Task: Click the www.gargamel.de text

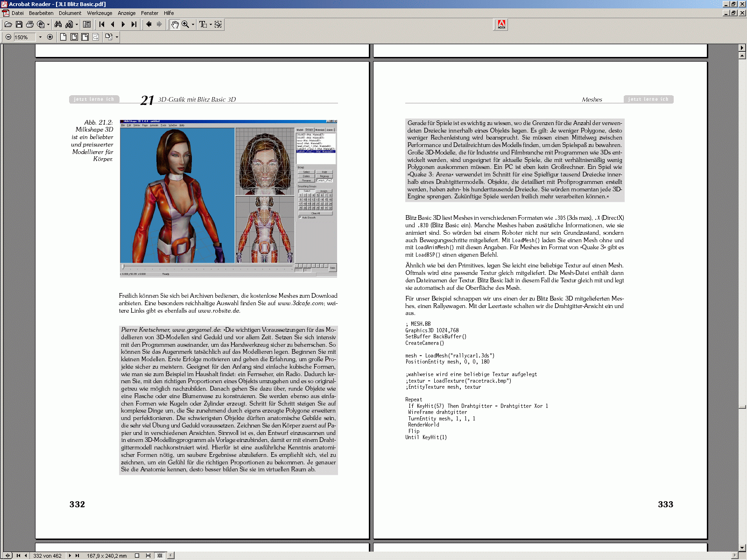Action: (196, 330)
